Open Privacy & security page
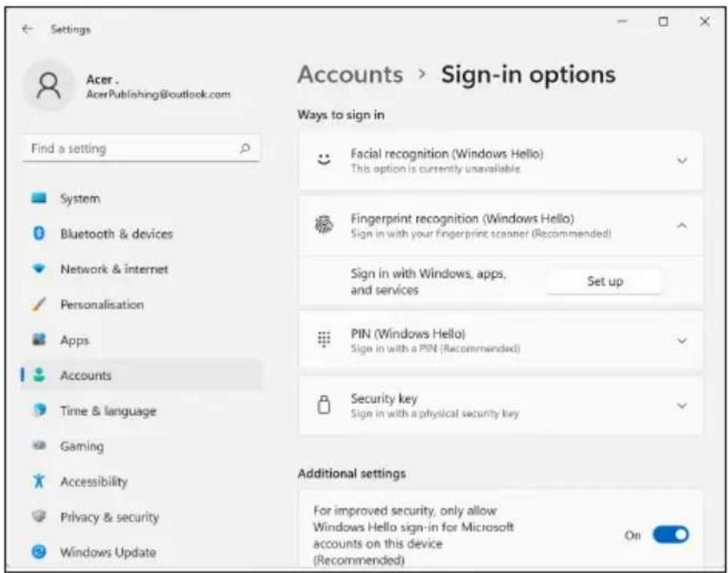This screenshot has width=728, height=573. [141, 517]
